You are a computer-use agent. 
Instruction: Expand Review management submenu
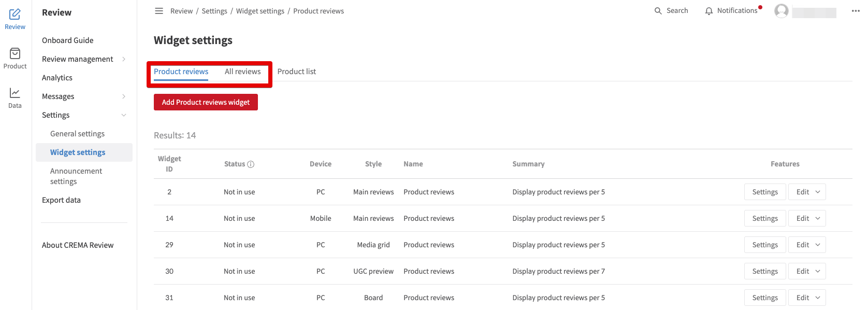click(x=124, y=59)
